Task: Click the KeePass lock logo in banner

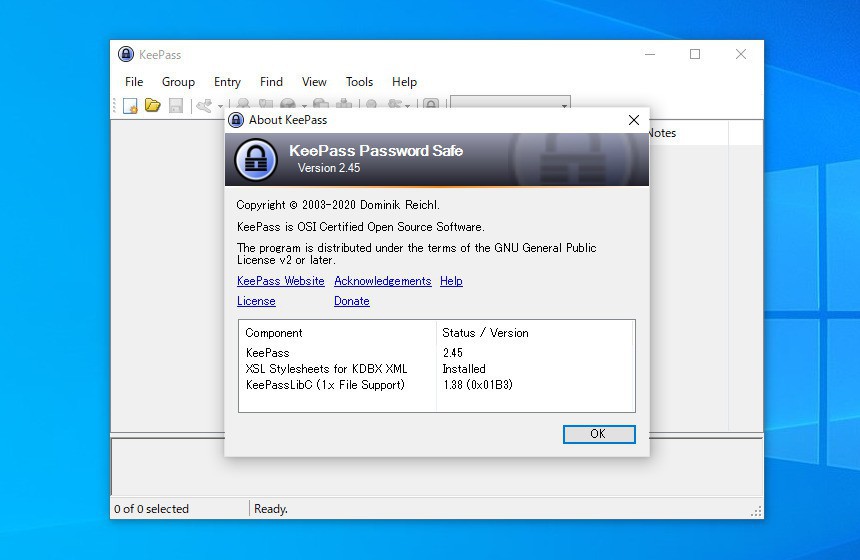Action: [x=256, y=160]
